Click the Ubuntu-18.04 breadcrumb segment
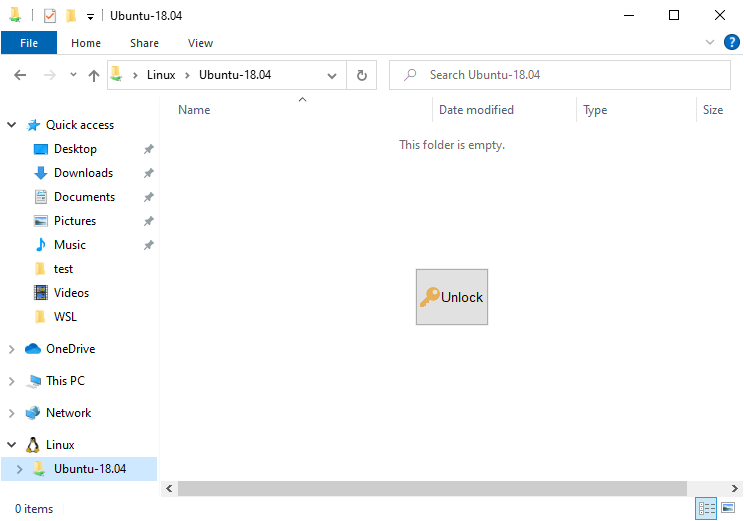The width and height of the screenshot is (744, 521). tap(235, 75)
